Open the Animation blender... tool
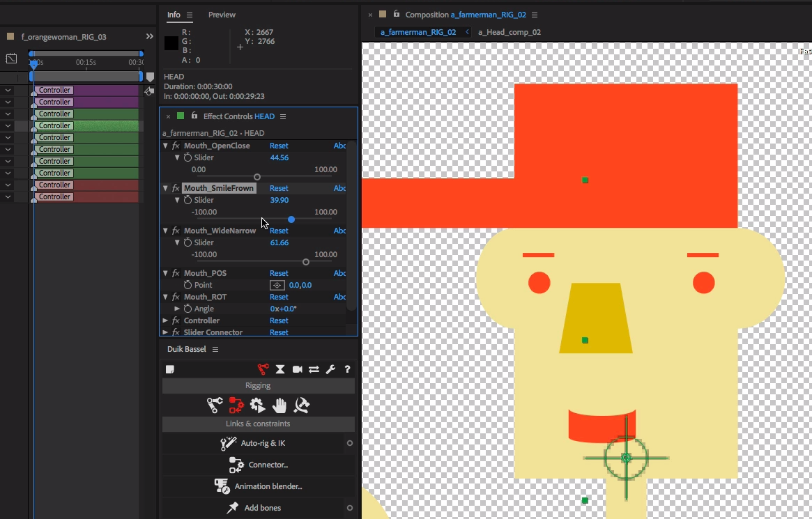The height and width of the screenshot is (519, 812). pos(258,486)
